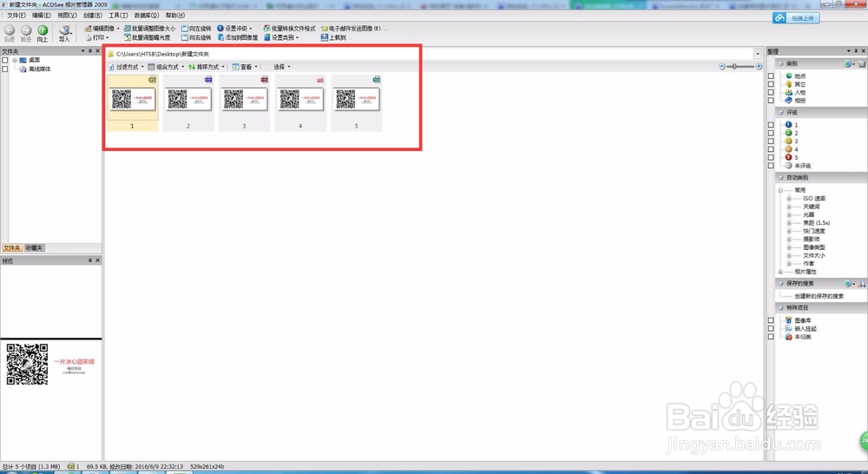Collapse the 常用 tree node
Viewport: 868px width, 474px height.
coord(781,190)
